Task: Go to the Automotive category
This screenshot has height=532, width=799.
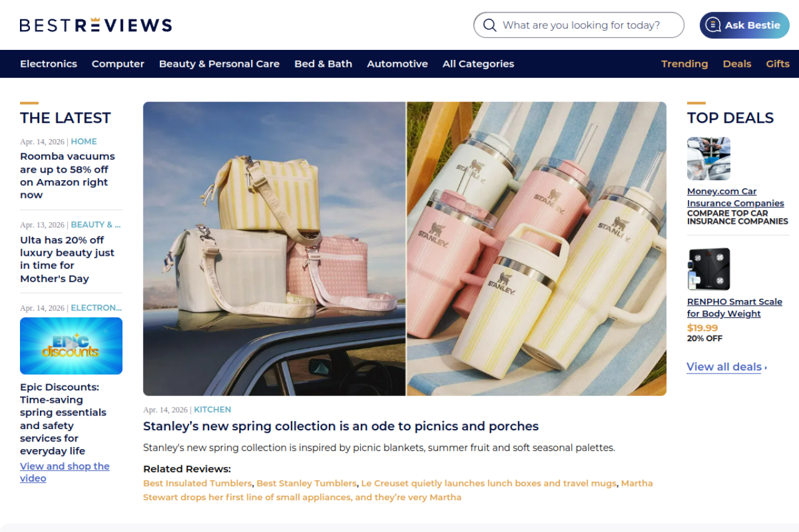Action: tap(398, 64)
